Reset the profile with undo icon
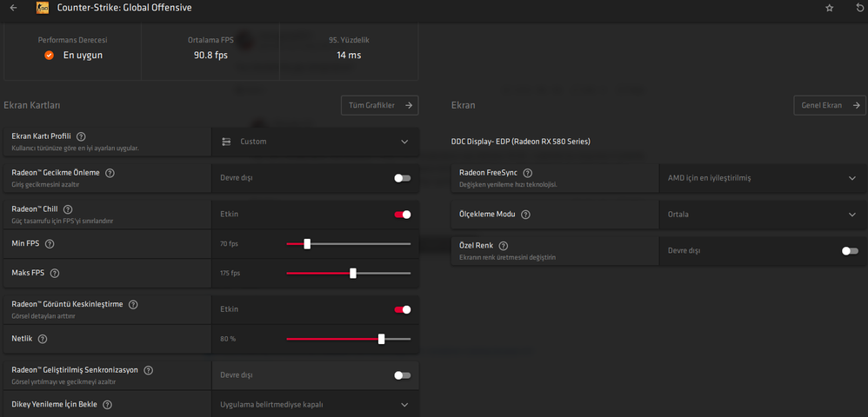The image size is (868, 417). [x=859, y=8]
